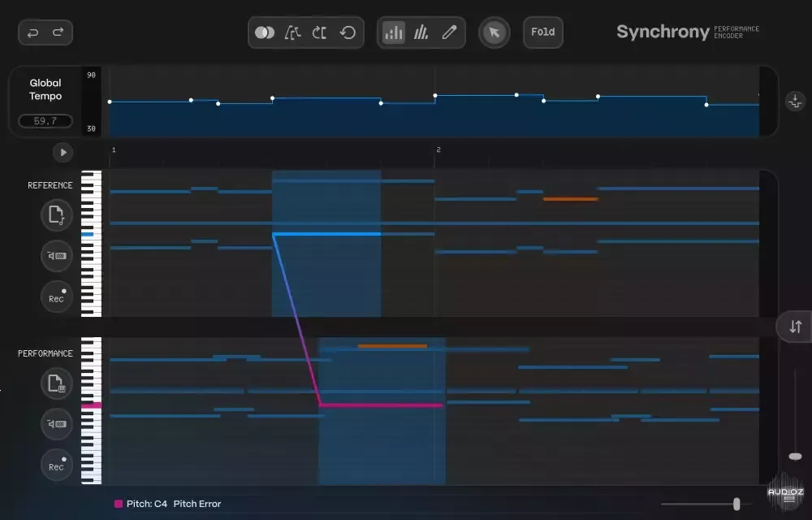Click the magenta pitch-error performance note
Image resolution: width=812 pixels, height=520 pixels.
tap(381, 405)
